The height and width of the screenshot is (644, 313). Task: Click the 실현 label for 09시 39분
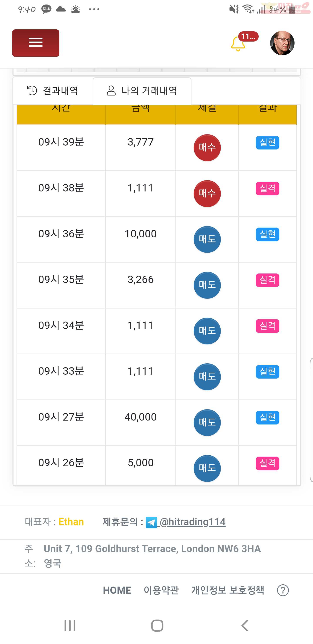[x=267, y=143]
